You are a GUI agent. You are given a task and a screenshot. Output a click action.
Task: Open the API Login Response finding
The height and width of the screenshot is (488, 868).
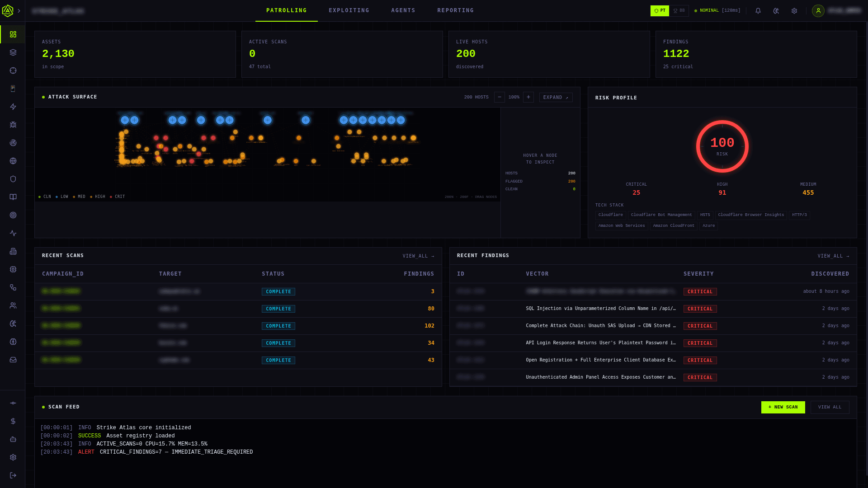[x=653, y=343]
